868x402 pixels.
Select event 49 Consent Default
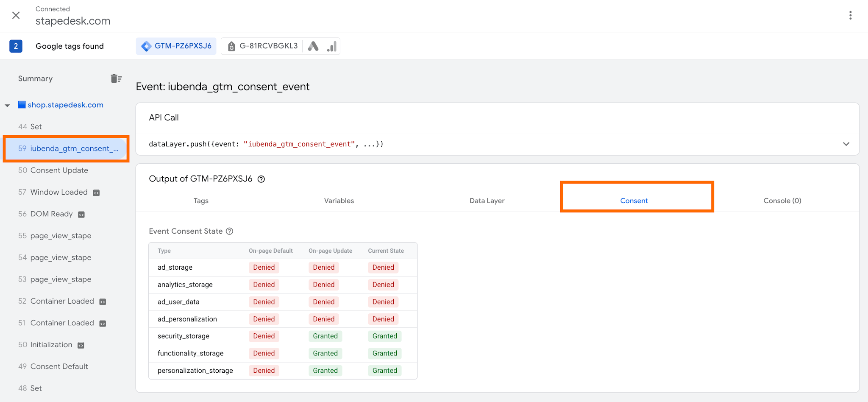[x=53, y=366]
